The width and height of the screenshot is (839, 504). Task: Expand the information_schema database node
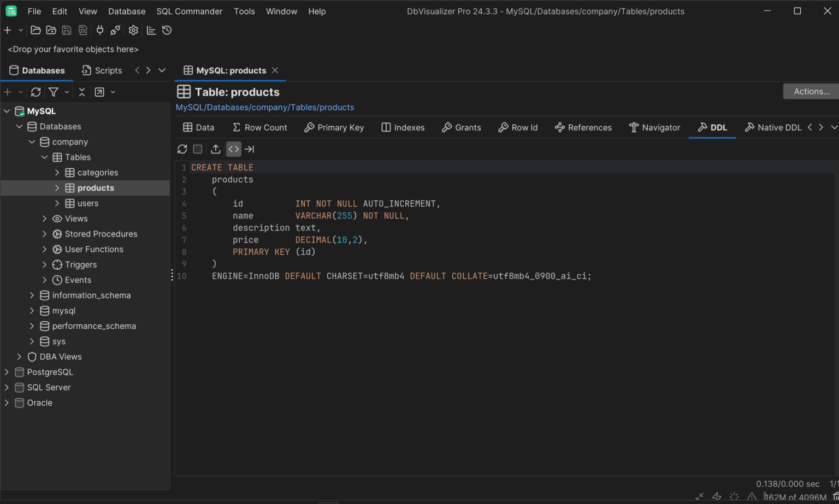pos(32,295)
